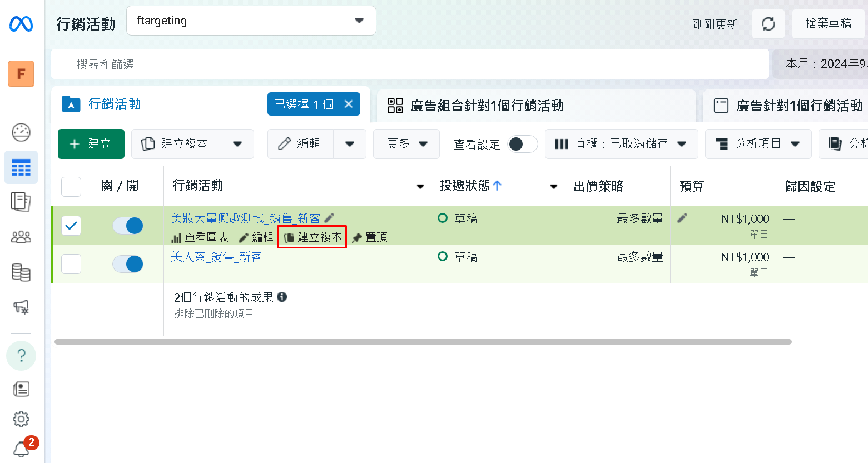The image size is (868, 463).
Task: Expand the 編輯 dropdown arrow
Action: (x=350, y=144)
